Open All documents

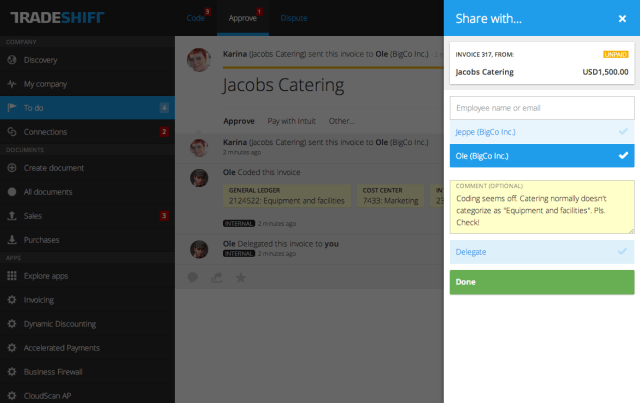pyautogui.click(x=87, y=191)
